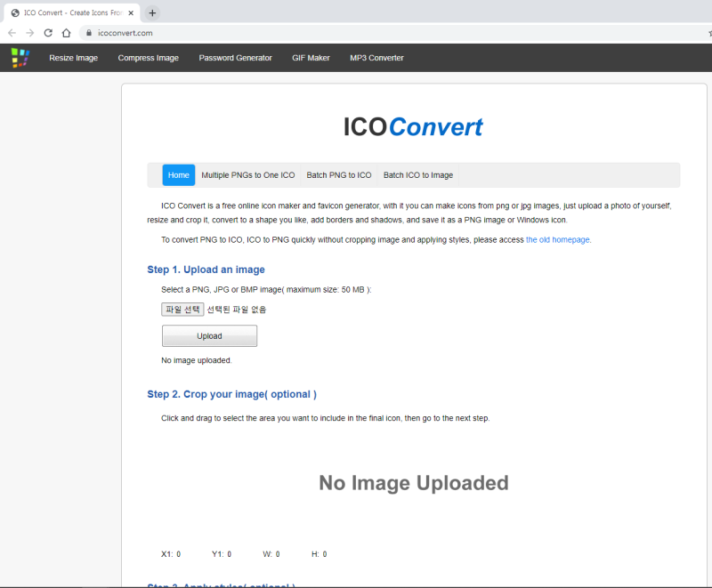Switch to Multiple PNGs to One ICO

pyautogui.click(x=248, y=175)
